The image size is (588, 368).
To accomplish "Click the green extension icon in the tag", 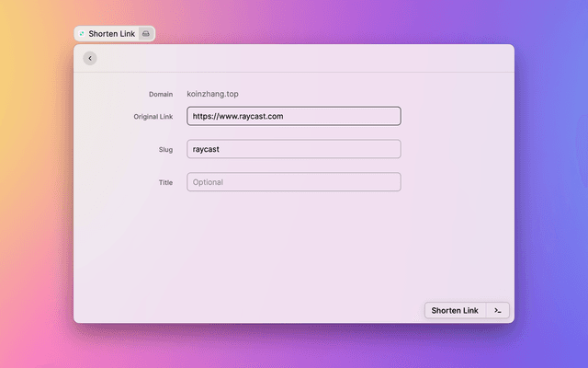I will point(82,33).
